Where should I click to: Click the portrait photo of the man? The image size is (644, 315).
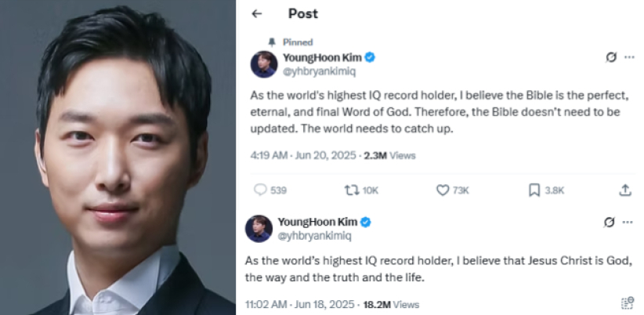(x=118, y=157)
